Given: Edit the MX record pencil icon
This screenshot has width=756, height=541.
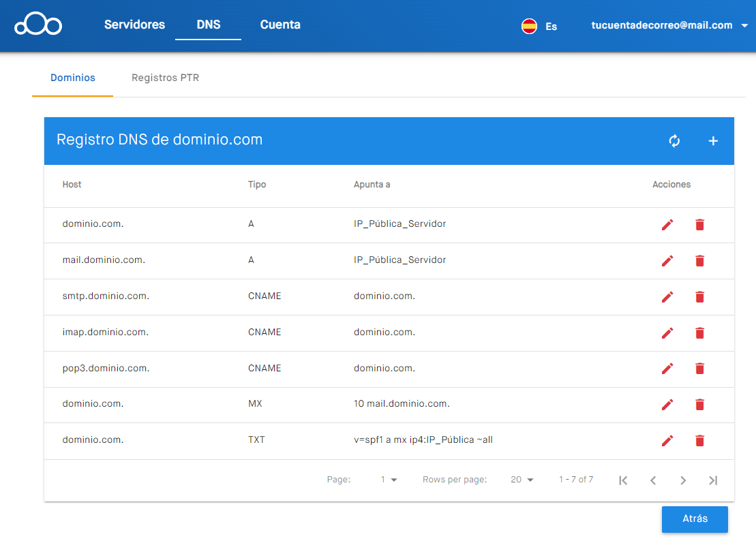Looking at the screenshot, I should (x=667, y=405).
